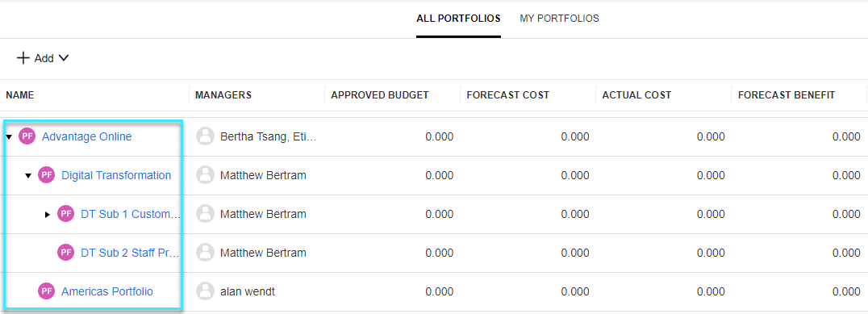
Task: Click the PF icon beside DT Sub 2
Action: point(66,253)
